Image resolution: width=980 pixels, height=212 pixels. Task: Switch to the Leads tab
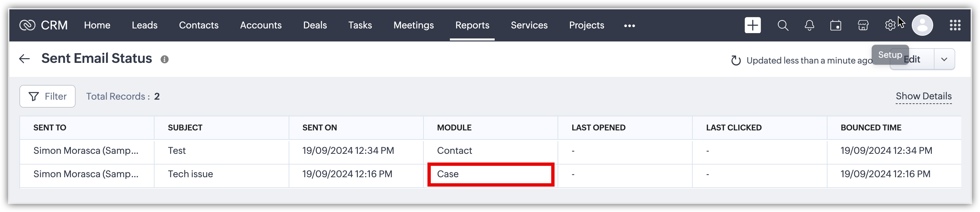click(x=144, y=25)
